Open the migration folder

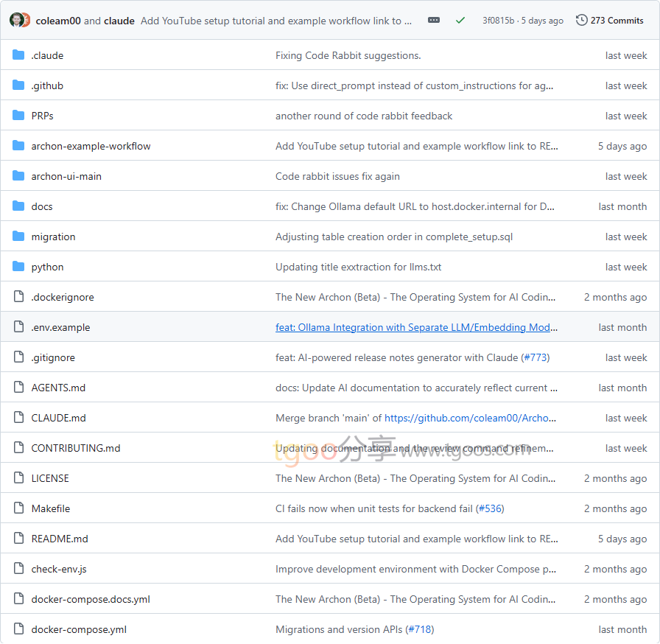coord(53,237)
